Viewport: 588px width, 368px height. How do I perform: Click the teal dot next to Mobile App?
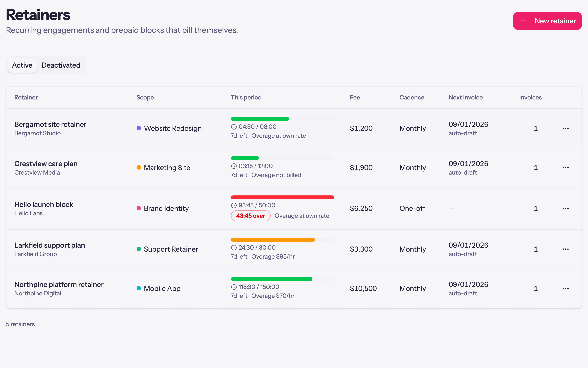pyautogui.click(x=139, y=288)
